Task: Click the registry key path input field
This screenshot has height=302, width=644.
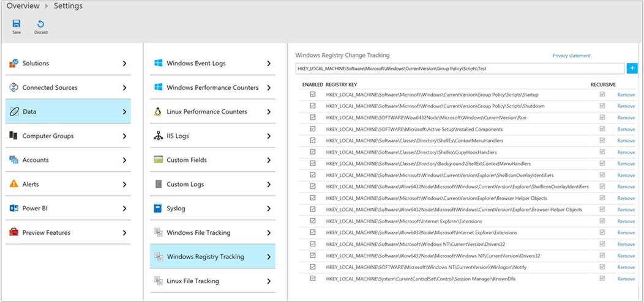Action: tap(460, 68)
